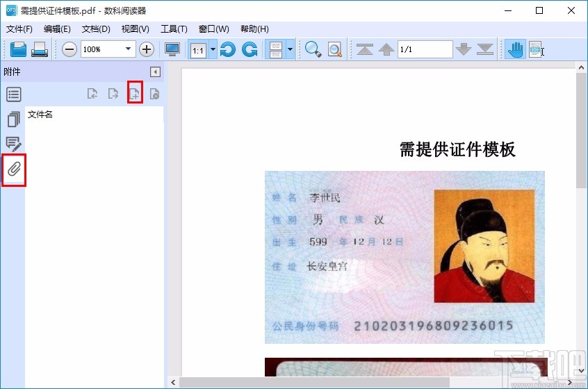This screenshot has width=588, height=389.
Task: Print the document using printer icon
Action: click(x=40, y=49)
